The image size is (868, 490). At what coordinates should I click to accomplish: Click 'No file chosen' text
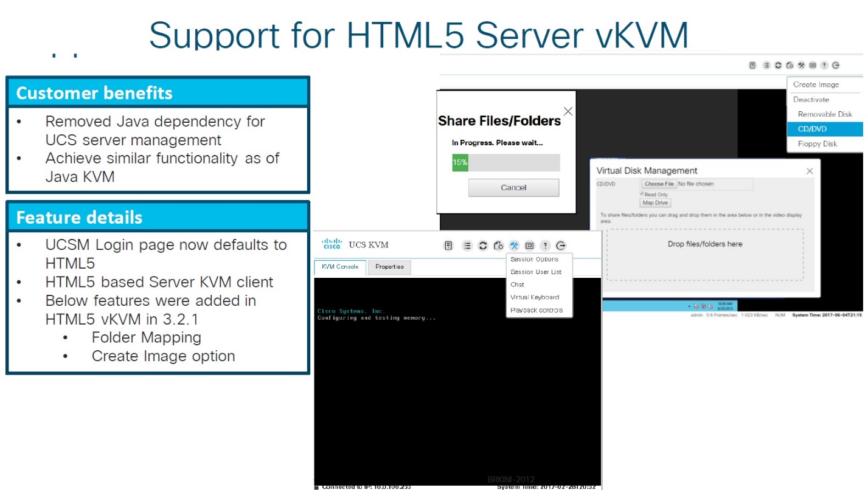tap(696, 184)
